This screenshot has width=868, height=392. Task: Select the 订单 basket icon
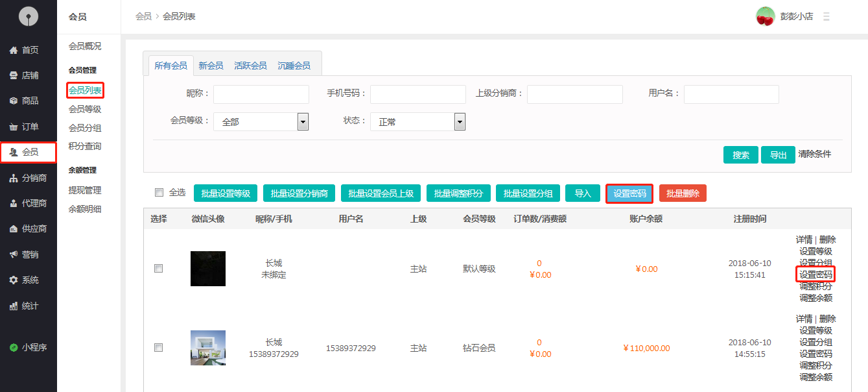point(13,127)
